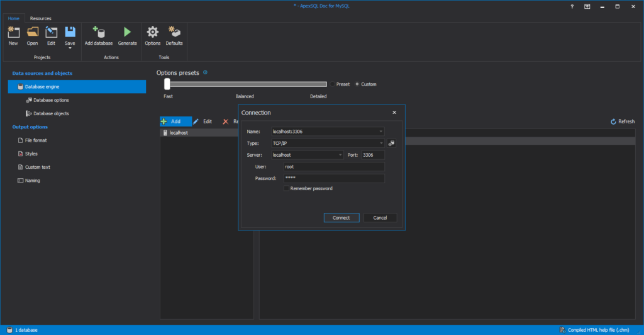Select the Preset radio button

coord(333,84)
